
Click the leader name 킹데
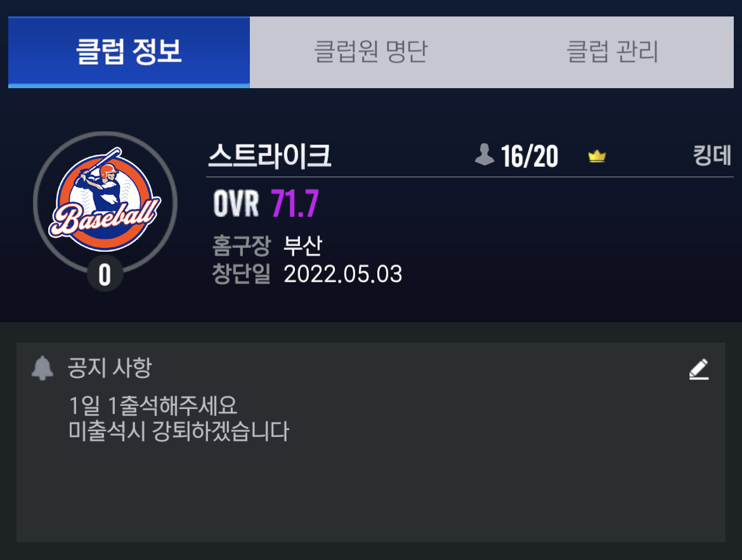(x=712, y=155)
